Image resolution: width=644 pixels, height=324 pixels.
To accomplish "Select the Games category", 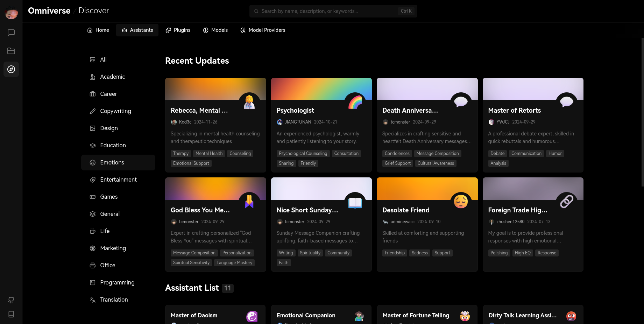I will coord(118,197).
